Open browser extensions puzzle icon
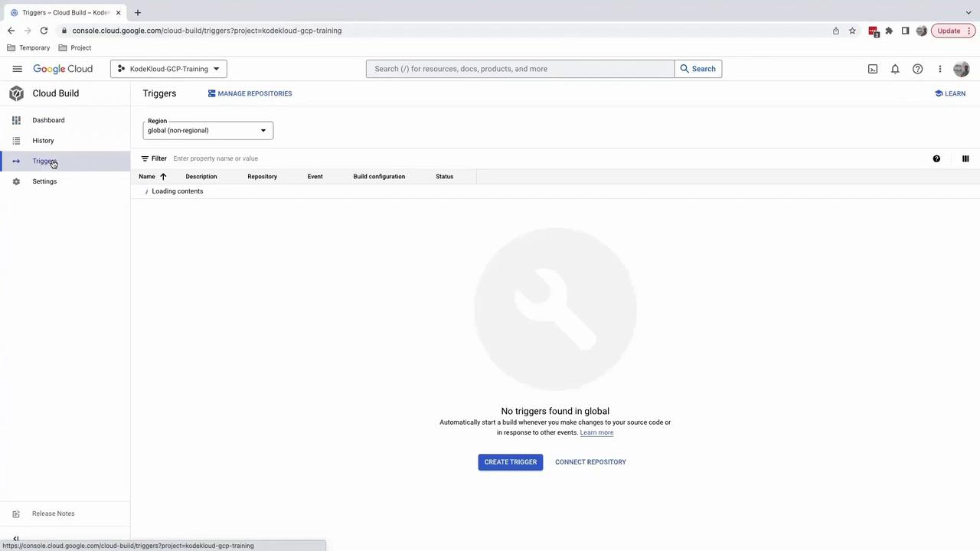Viewport: 980px width, 551px height. 889,31
